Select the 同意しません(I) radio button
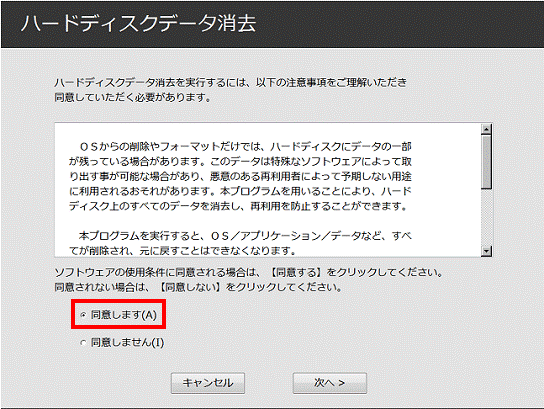The height and width of the screenshot is (409, 544). [x=83, y=343]
